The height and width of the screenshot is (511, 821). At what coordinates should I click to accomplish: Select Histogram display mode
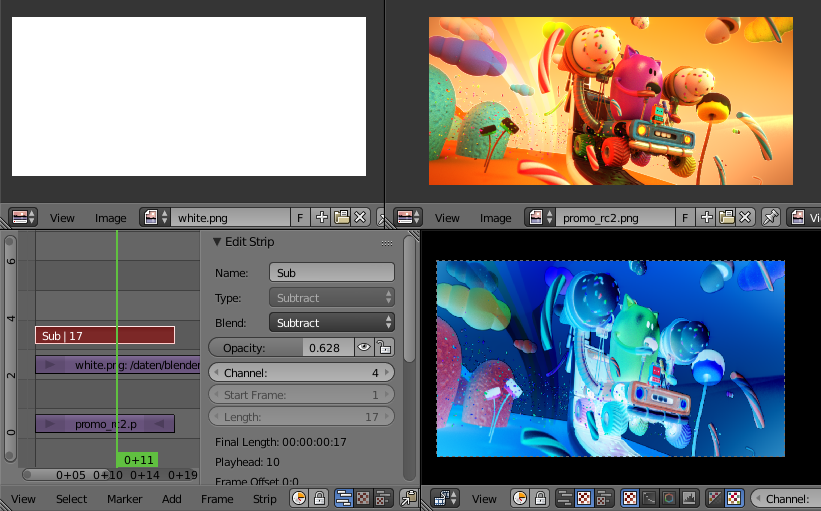pos(689,498)
